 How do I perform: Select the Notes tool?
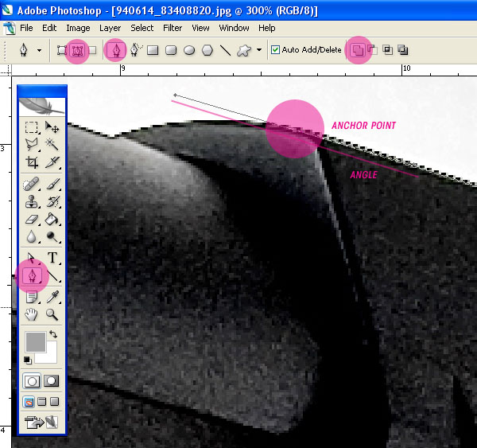(31, 297)
